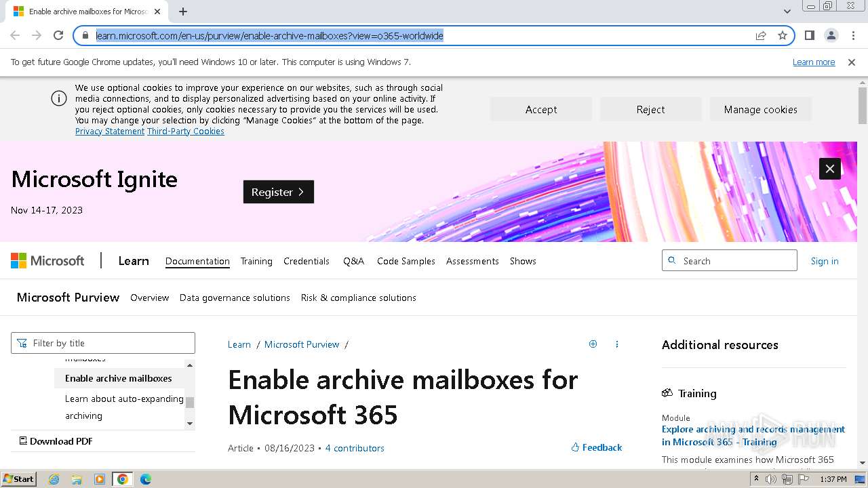The width and height of the screenshot is (868, 488).
Task: Click the page scrollbar down arrow
Action: 863,463
